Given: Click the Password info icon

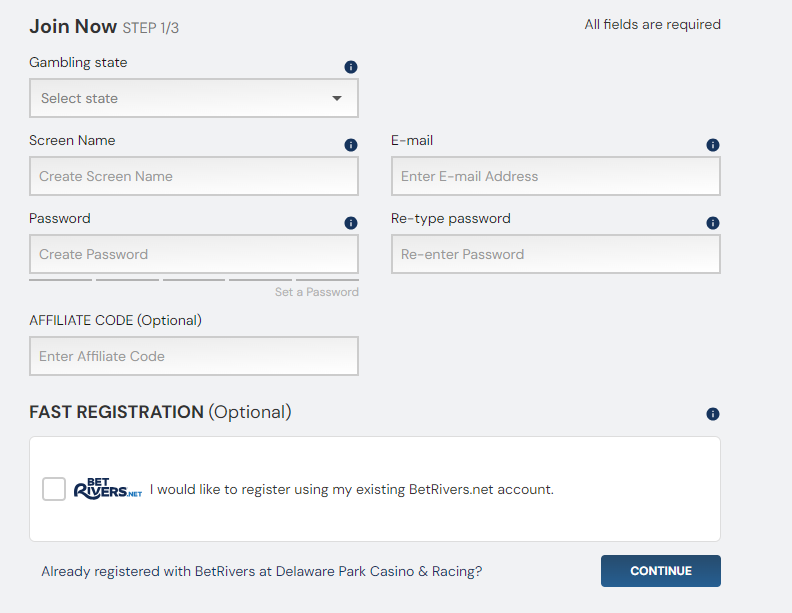Looking at the screenshot, I should [351, 223].
